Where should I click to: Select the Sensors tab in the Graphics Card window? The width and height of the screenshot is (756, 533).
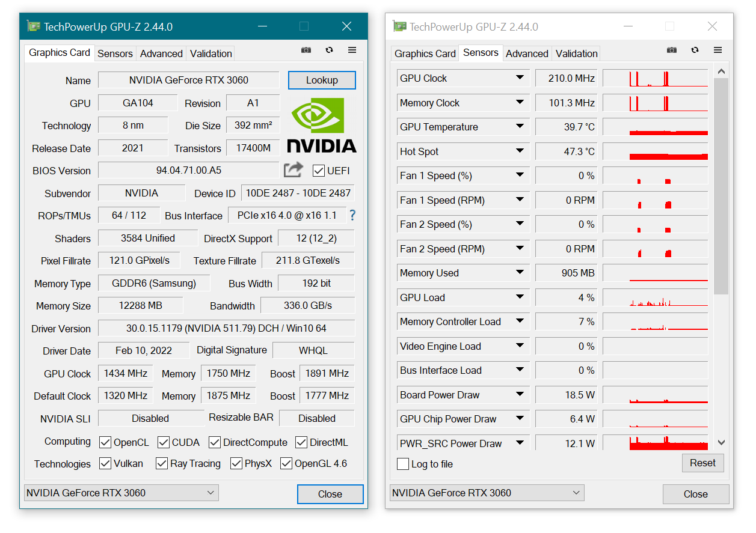(115, 53)
